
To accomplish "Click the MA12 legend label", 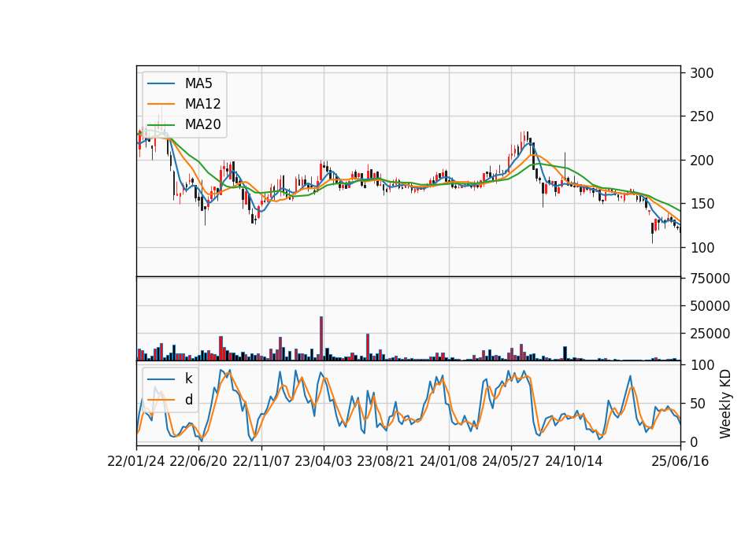I will click(x=202, y=104).
